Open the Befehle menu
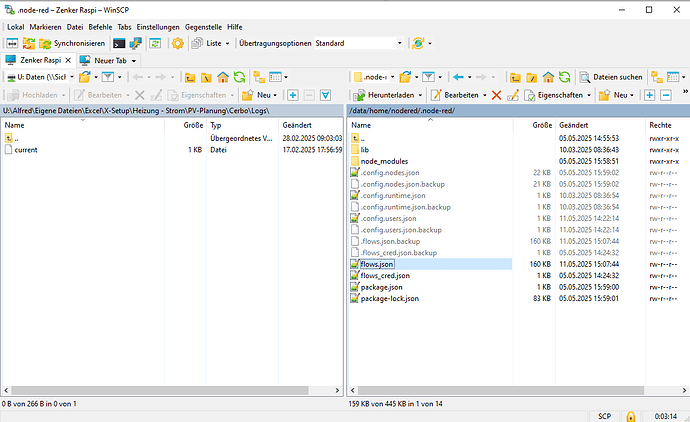 100,27
